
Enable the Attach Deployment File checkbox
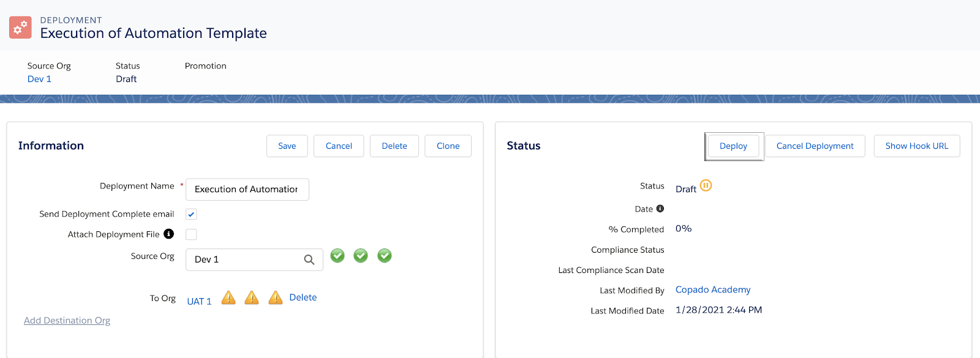191,234
